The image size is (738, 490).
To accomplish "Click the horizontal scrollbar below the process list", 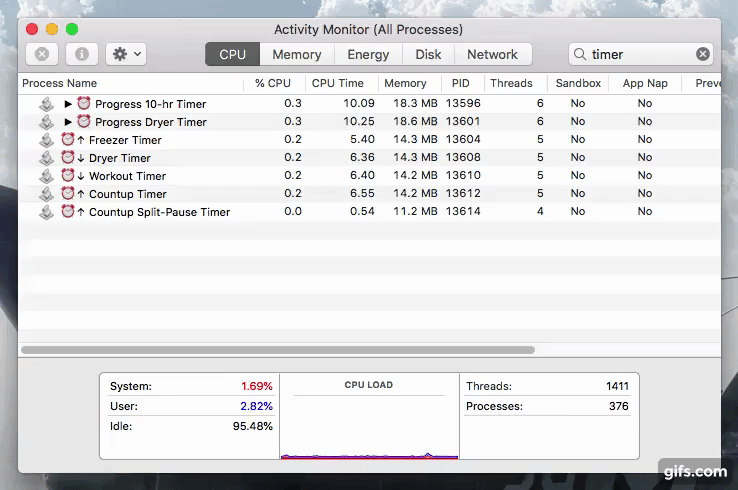I will [x=278, y=350].
